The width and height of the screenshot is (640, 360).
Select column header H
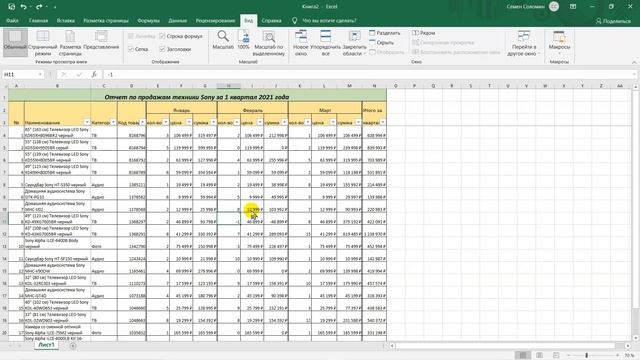point(229,86)
